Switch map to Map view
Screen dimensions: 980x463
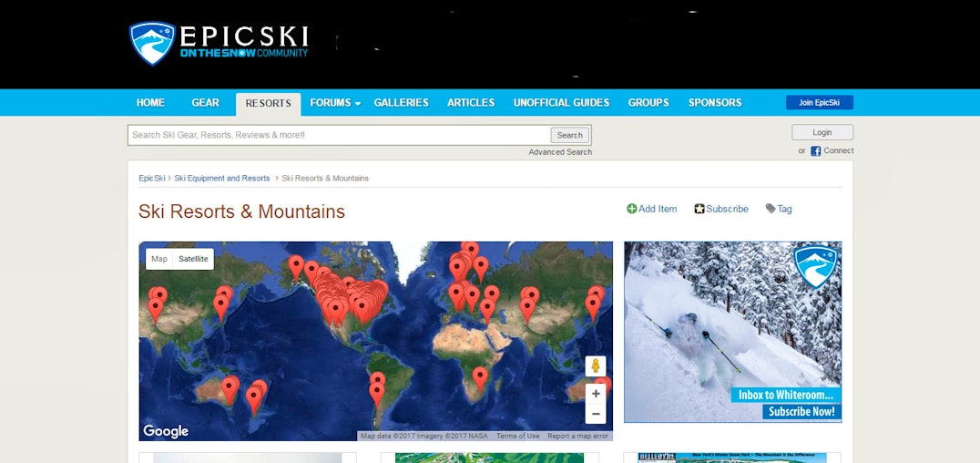(159, 259)
